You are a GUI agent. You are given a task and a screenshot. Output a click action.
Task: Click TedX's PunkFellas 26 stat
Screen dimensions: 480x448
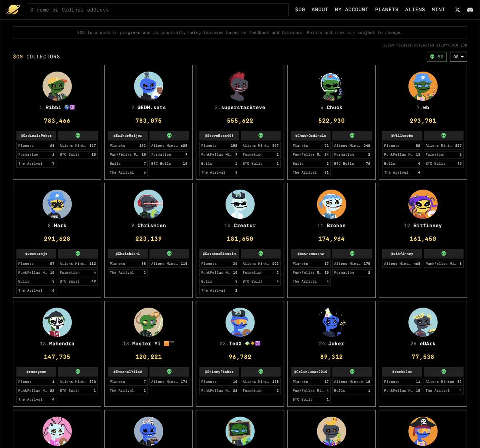[x=220, y=390]
